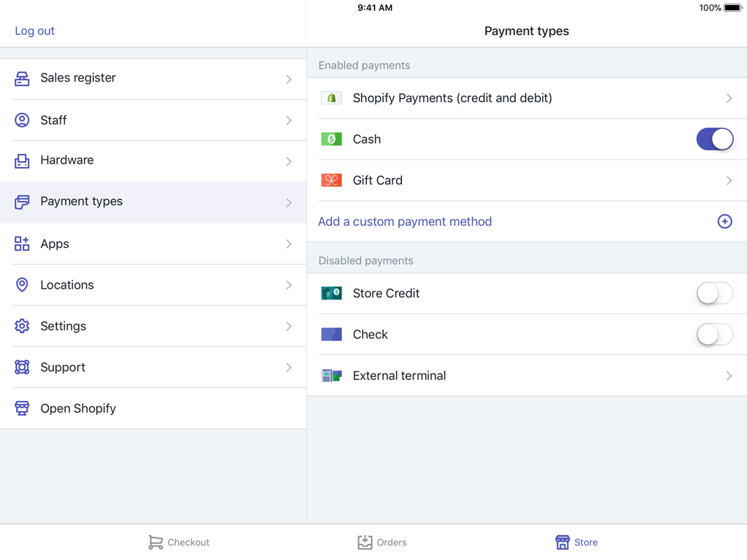Click the Payment types sidebar label
747x560 pixels.
(82, 201)
